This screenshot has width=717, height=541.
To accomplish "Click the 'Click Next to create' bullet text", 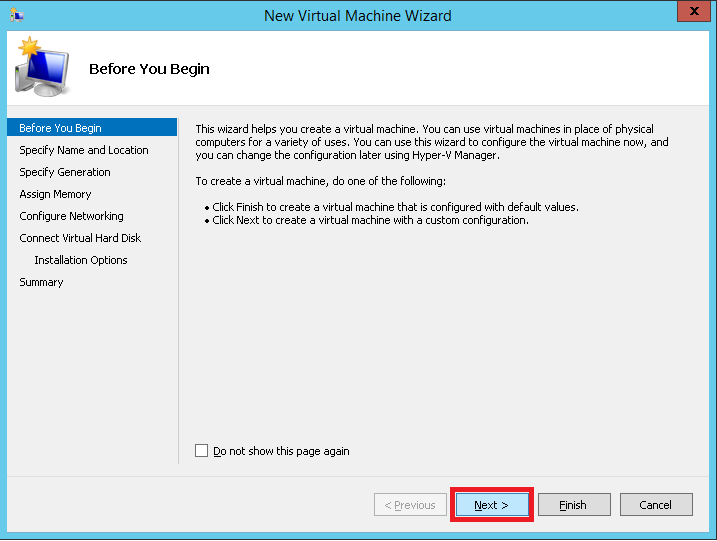I will (370, 220).
